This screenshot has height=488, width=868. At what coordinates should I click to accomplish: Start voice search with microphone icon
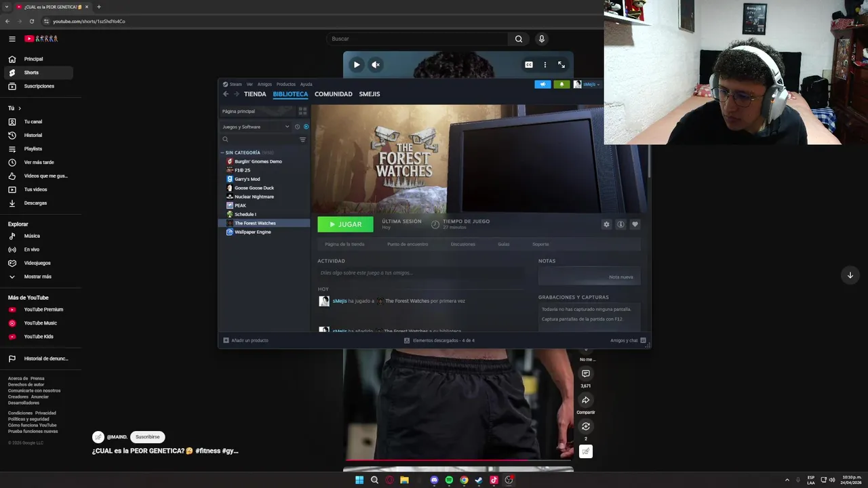click(542, 39)
